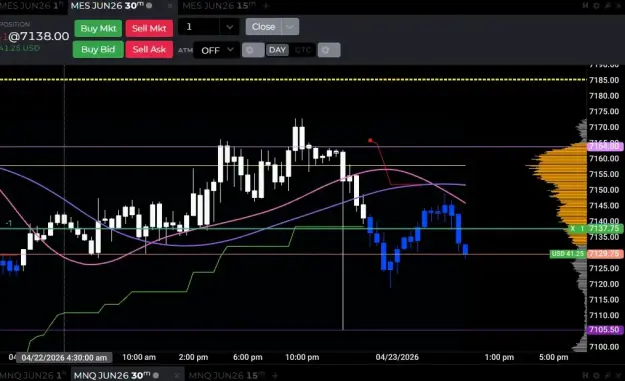Click the 41.25 USD text under position
625x381 pixels.
click(20, 48)
